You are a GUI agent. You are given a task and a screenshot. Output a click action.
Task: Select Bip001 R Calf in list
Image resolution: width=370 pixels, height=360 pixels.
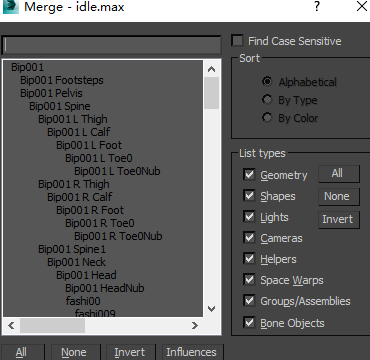(x=79, y=197)
